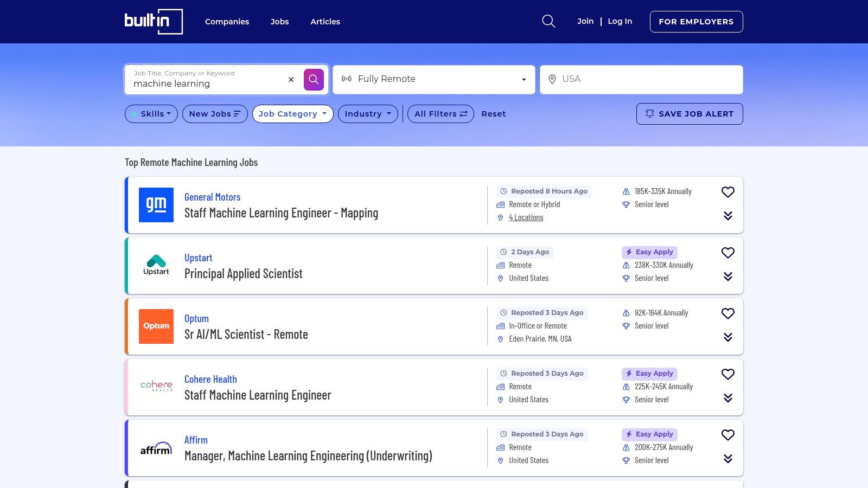Open the Skills filter dropdown

point(151,114)
